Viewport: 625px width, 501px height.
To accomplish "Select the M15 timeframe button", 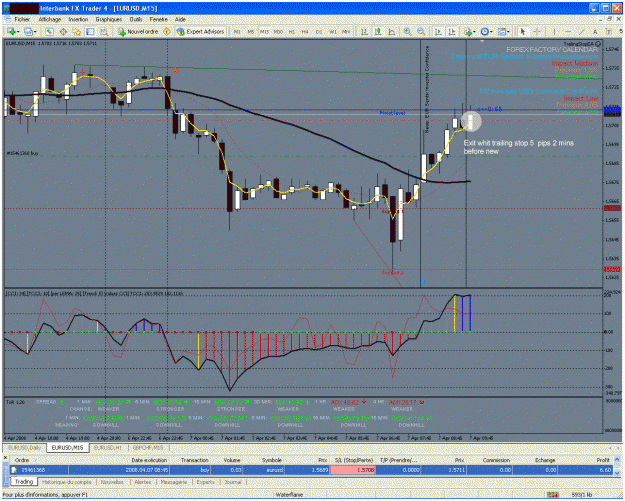I will [264, 32].
